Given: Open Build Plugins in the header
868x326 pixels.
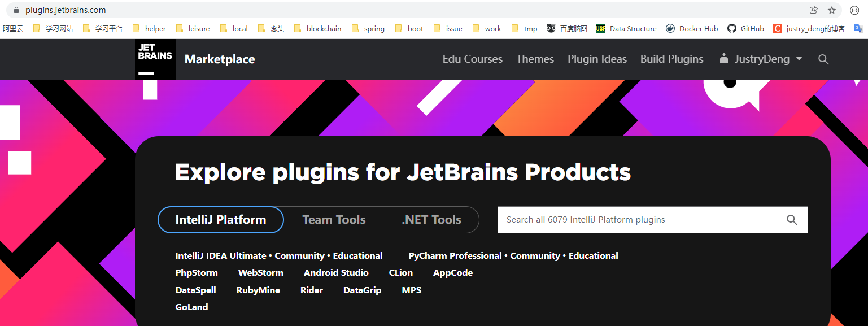Looking at the screenshot, I should click(x=672, y=59).
